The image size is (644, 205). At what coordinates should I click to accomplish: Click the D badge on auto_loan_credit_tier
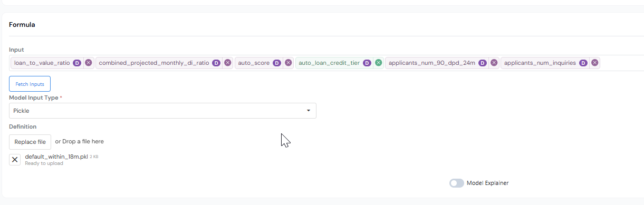pyautogui.click(x=367, y=63)
